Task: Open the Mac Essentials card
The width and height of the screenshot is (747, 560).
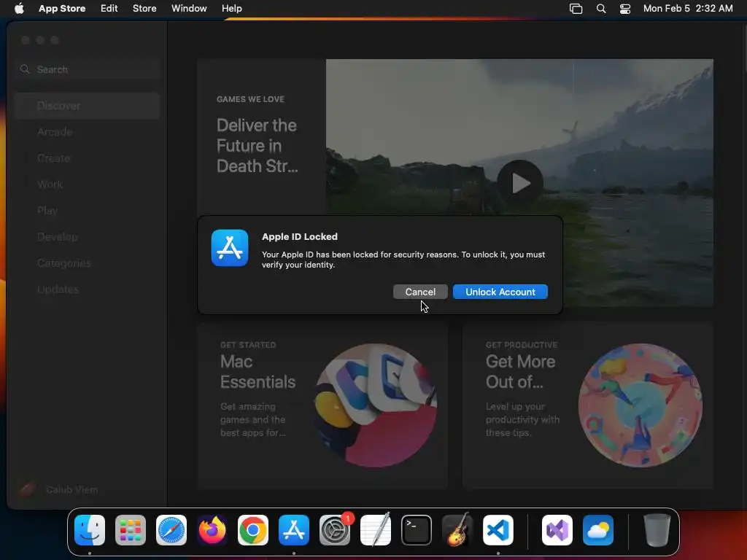Action: [x=323, y=405]
